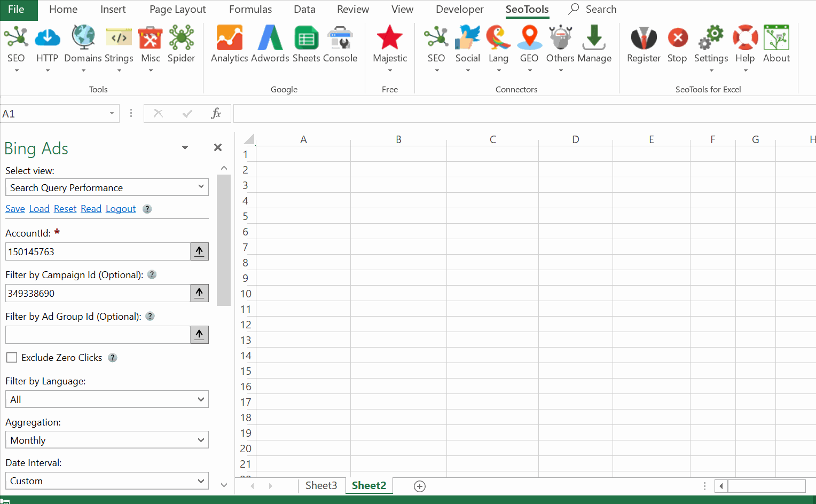Click the Campaign Id cell picker arrow button
816x504 pixels.
coord(199,293)
